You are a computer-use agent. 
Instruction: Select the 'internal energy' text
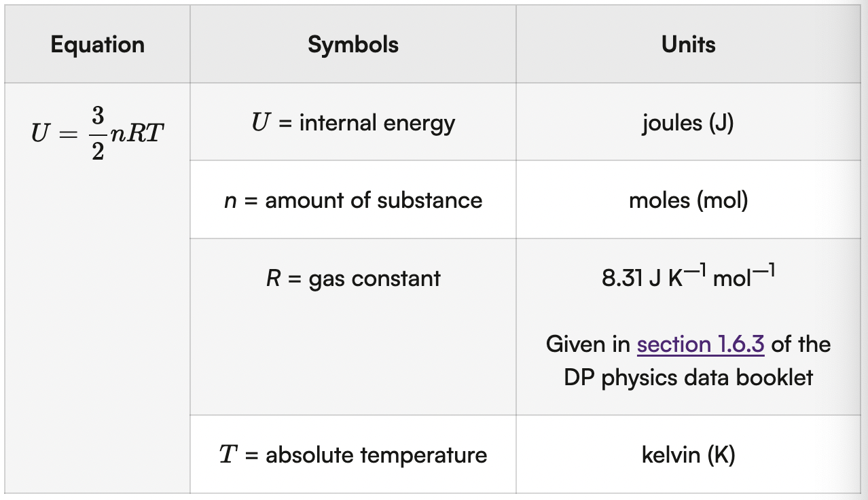point(377,123)
